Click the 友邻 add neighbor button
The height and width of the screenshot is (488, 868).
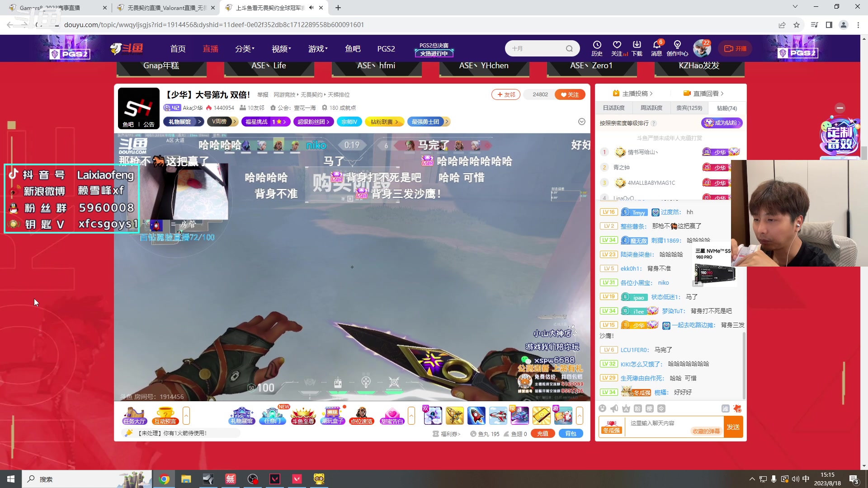(506, 94)
